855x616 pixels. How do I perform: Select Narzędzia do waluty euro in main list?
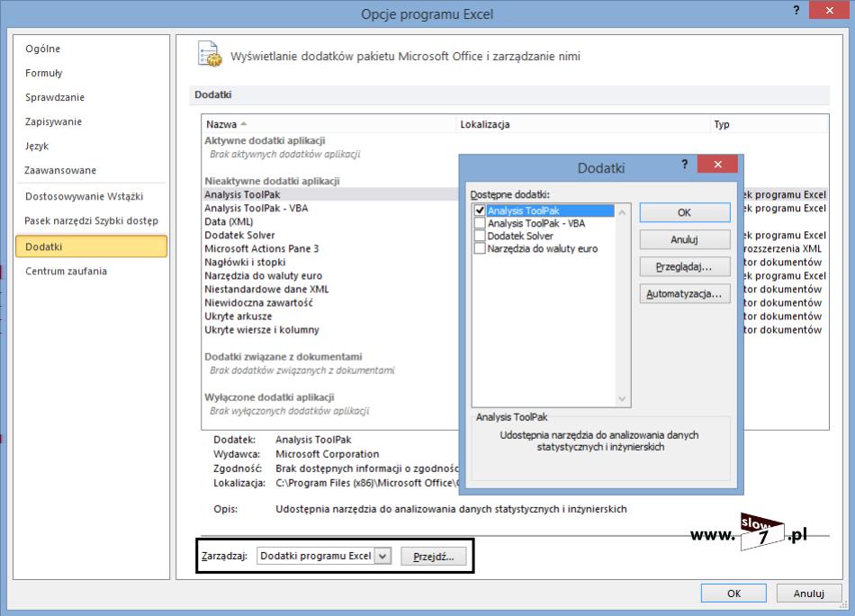point(330,275)
